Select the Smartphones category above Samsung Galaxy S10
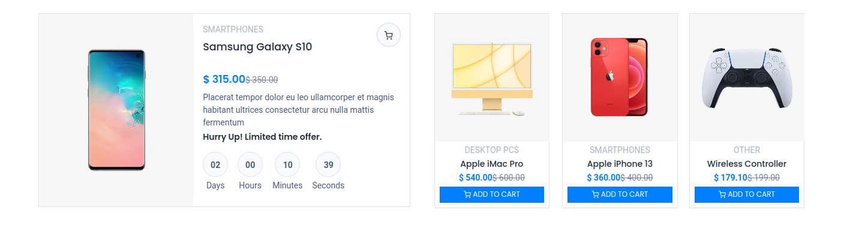Image resolution: width=868 pixels, height=249 pixels. click(x=233, y=29)
